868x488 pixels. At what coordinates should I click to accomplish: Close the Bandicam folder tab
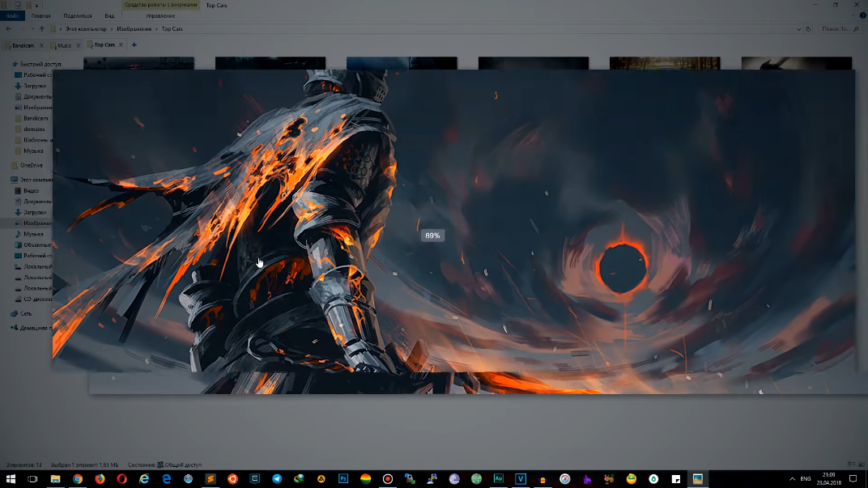[41, 45]
